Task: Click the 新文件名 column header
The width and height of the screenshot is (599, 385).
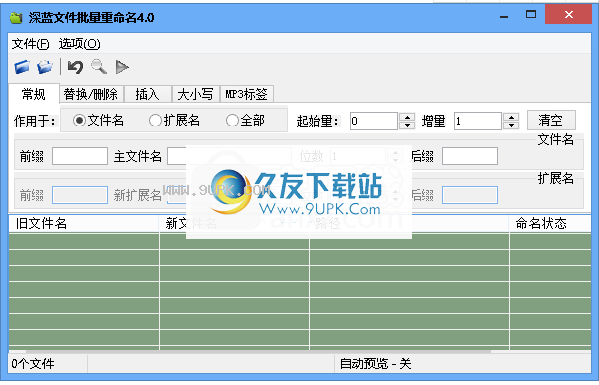Action: tap(234, 224)
